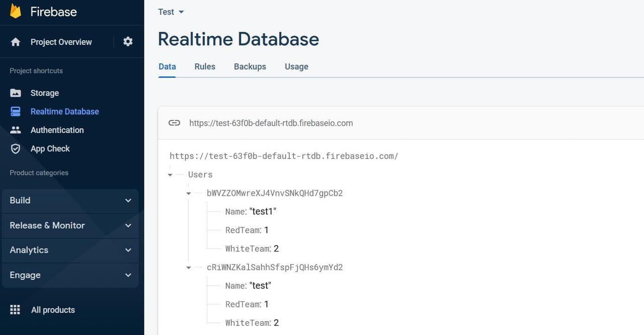Click RedTeam value under test1 user
This screenshot has height=335, width=644.
tap(266, 230)
